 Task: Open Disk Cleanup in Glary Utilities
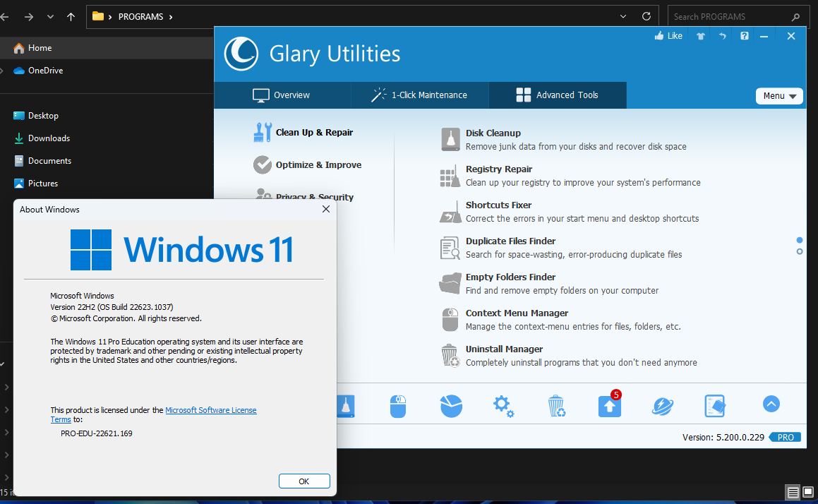(563, 139)
